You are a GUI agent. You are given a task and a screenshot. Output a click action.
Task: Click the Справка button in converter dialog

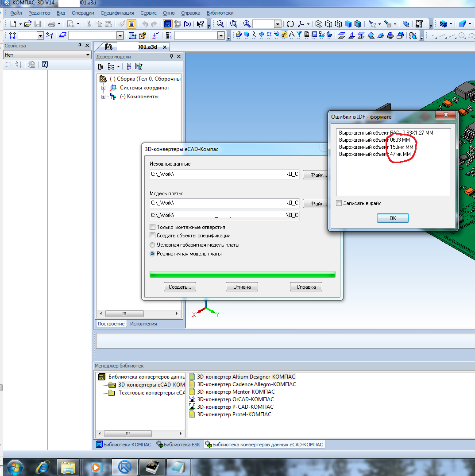(306, 287)
